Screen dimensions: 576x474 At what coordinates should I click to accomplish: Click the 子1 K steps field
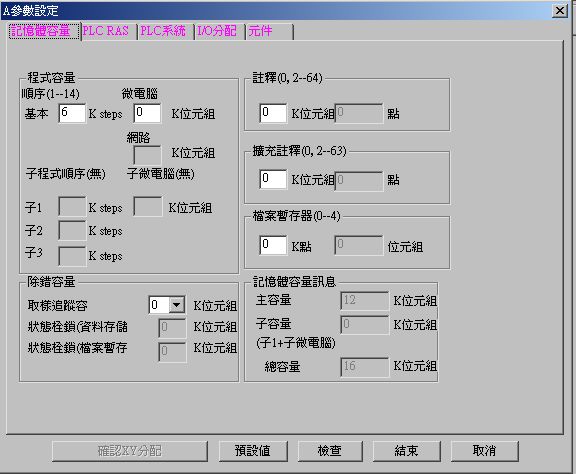[x=72, y=207]
